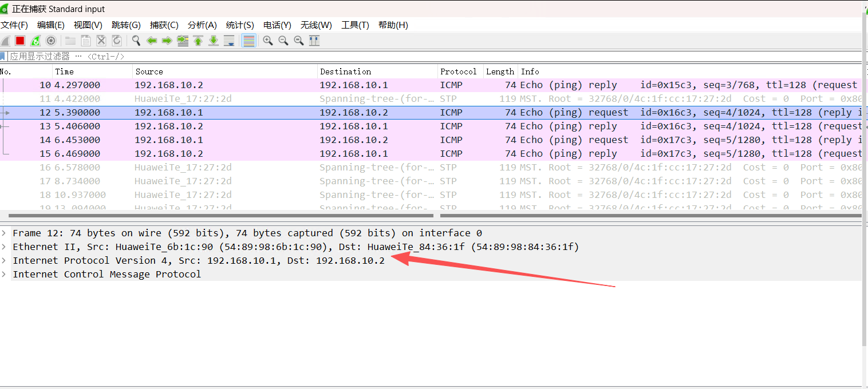868x389 pixels.
Task: Click the Source column header to sort
Action: [x=151, y=71]
